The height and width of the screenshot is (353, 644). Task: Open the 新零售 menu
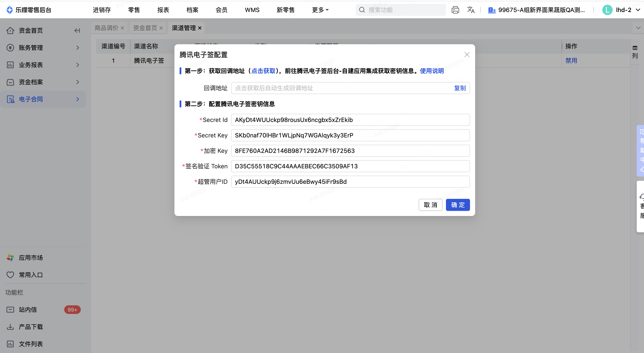[x=286, y=10]
